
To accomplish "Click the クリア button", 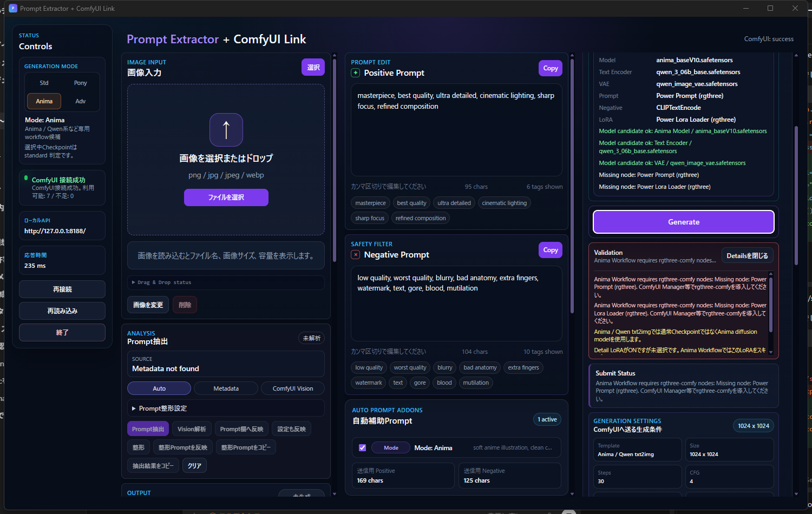I will click(195, 466).
